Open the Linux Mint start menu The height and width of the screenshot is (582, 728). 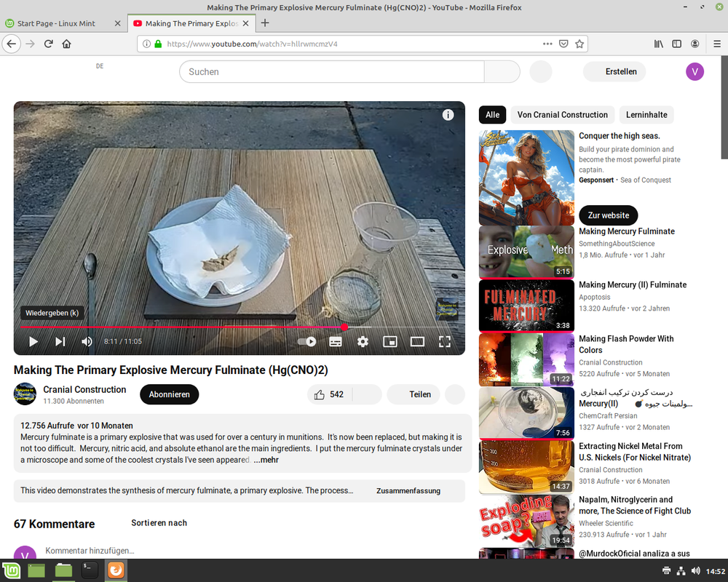point(11,570)
